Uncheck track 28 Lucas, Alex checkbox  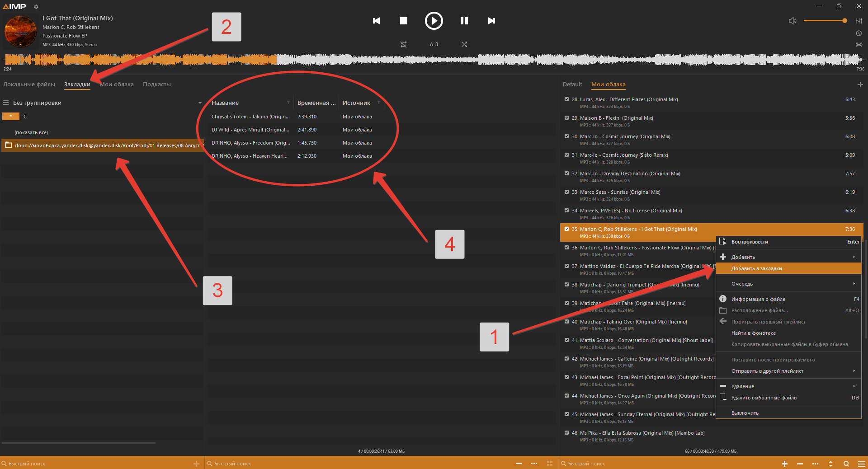coord(567,99)
